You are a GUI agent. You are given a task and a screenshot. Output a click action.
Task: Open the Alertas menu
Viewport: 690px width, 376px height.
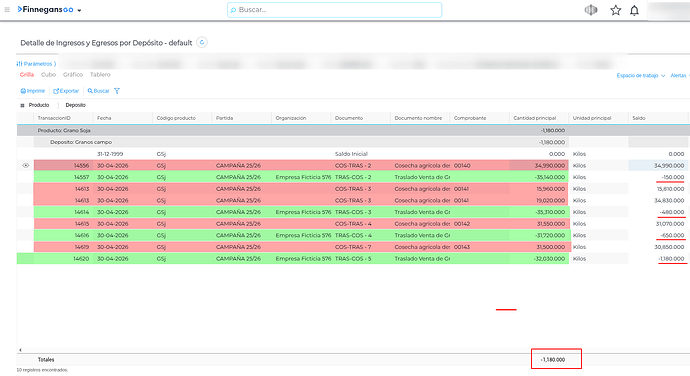[x=679, y=76]
